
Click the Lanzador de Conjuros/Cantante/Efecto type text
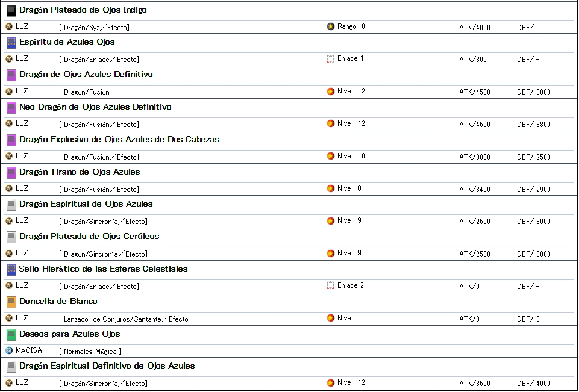click(x=125, y=319)
